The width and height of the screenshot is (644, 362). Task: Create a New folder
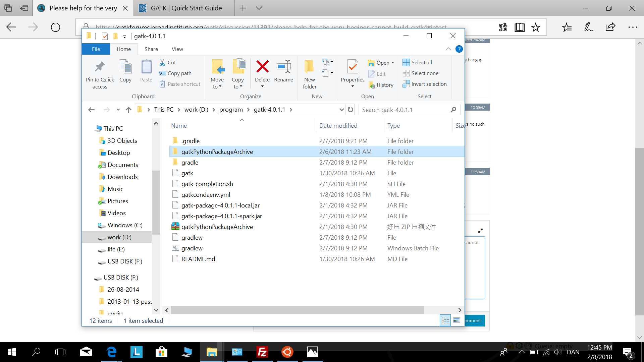coord(309,74)
